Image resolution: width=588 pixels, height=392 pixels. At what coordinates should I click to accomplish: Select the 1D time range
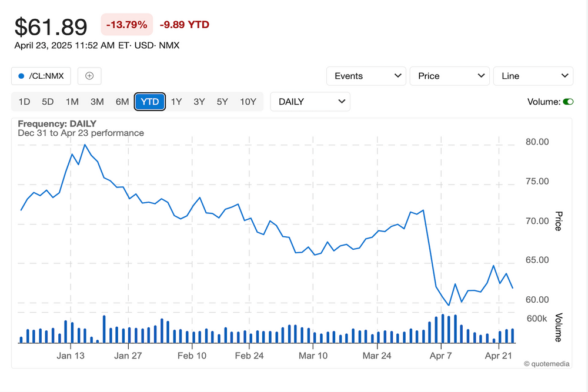tap(24, 102)
